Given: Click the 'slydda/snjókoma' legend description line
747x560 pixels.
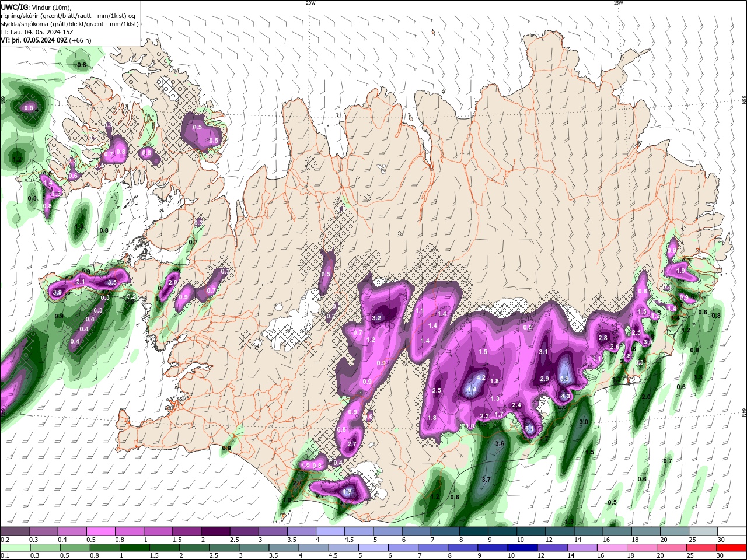Looking at the screenshot, I should (69, 24).
